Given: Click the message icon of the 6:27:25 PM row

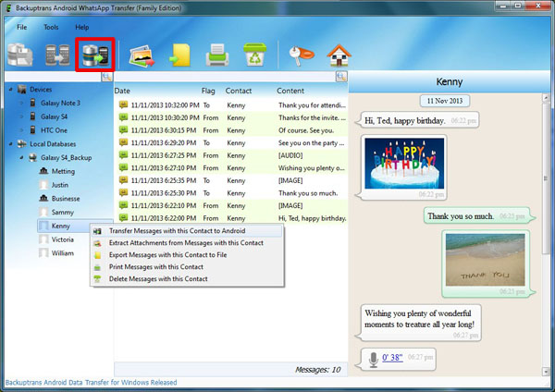Looking at the screenshot, I should tap(123, 155).
